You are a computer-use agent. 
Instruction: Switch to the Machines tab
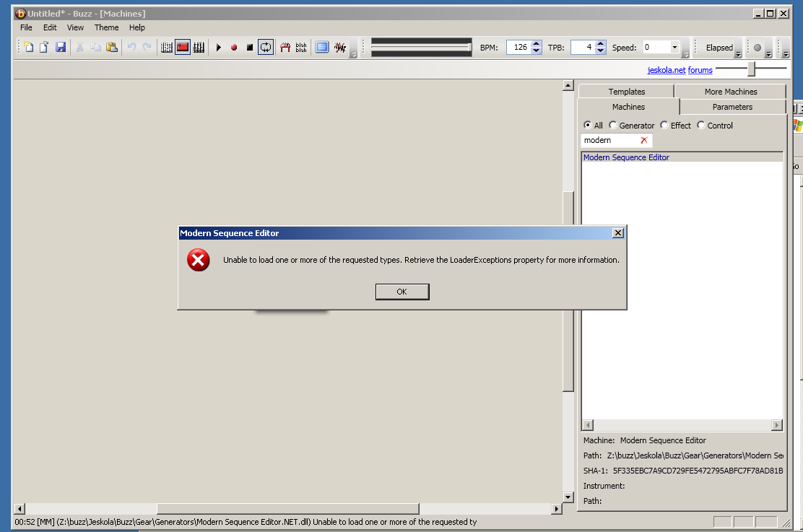coord(628,107)
